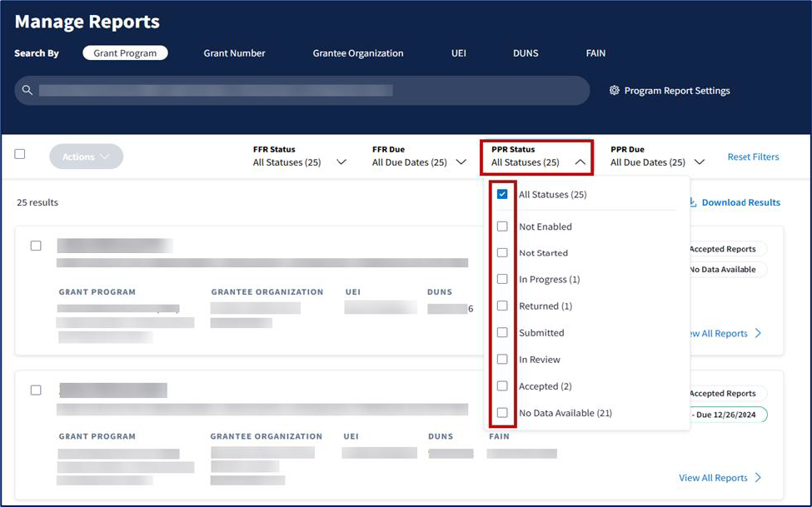Screen dimensions: 812x507
Task: Switch search to Grant Number tab
Action: pos(234,53)
